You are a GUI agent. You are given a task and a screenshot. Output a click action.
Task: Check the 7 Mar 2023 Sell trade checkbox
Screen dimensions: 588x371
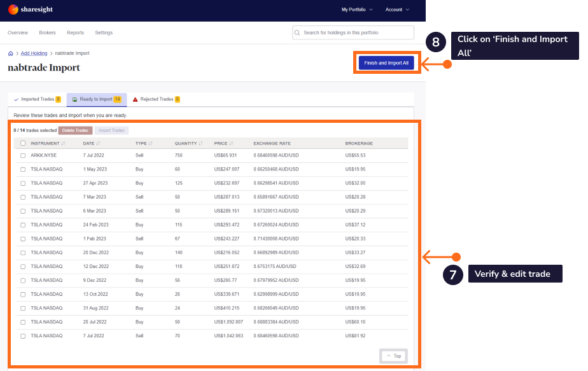click(x=23, y=197)
